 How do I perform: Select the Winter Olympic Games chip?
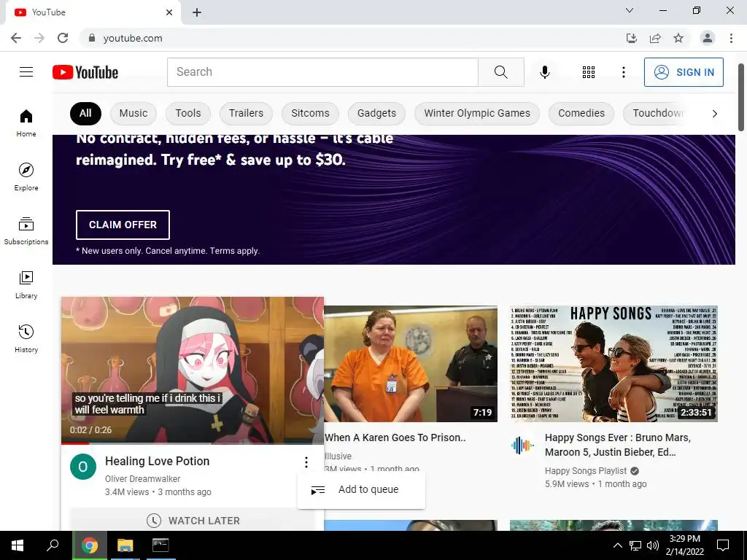tap(477, 113)
